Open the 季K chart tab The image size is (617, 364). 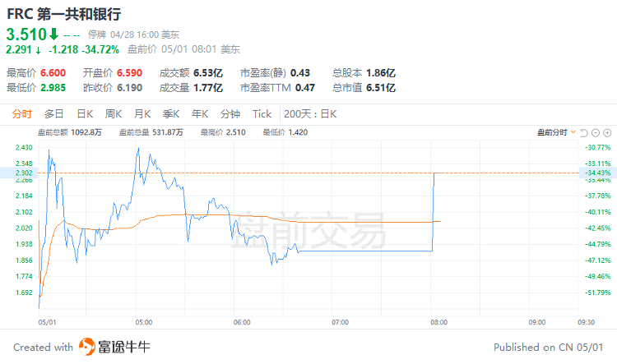point(171,114)
